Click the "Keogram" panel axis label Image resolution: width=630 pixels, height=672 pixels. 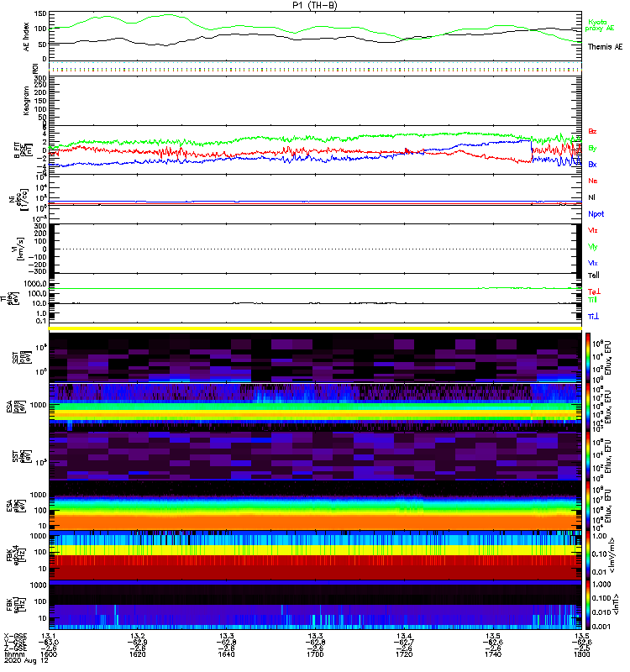click(26, 101)
